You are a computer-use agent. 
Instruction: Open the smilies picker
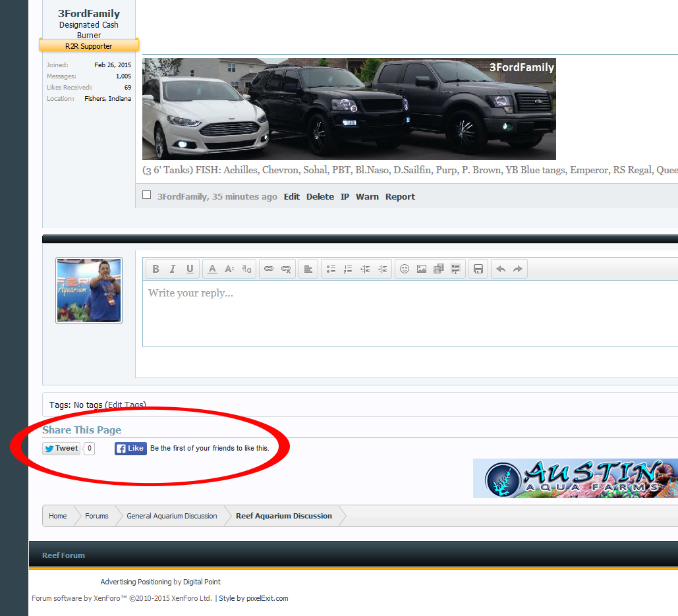click(x=405, y=269)
